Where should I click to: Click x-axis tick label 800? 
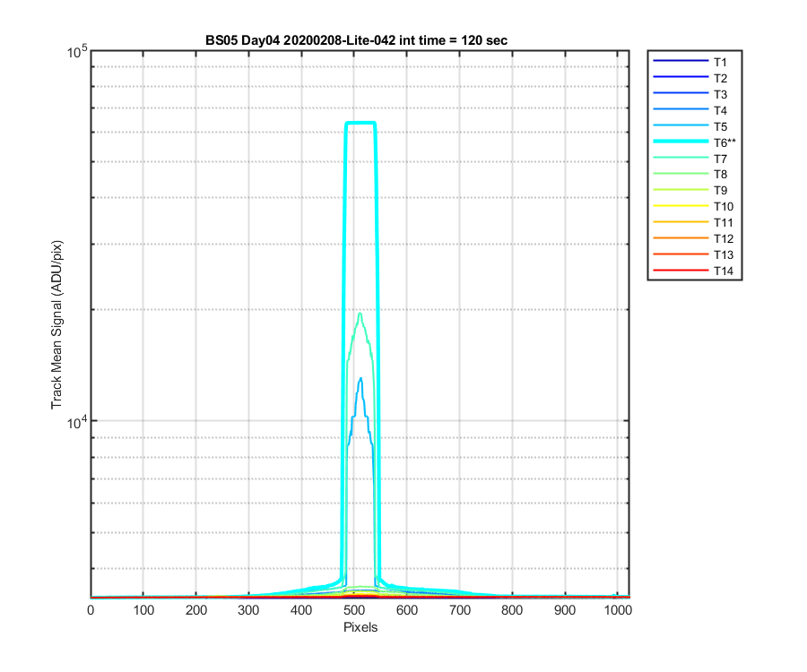[512, 610]
